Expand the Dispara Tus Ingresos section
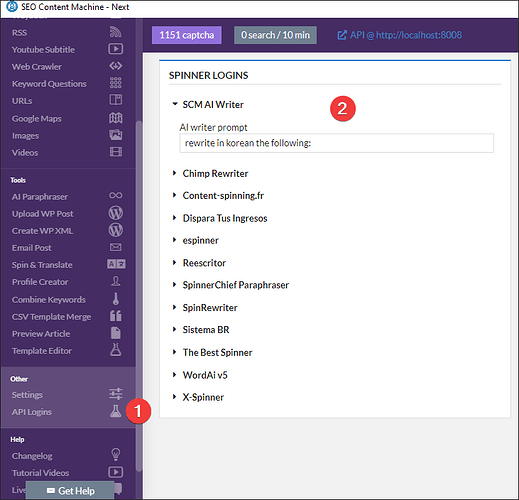Image resolution: width=519 pixels, height=500 pixels. click(174, 218)
